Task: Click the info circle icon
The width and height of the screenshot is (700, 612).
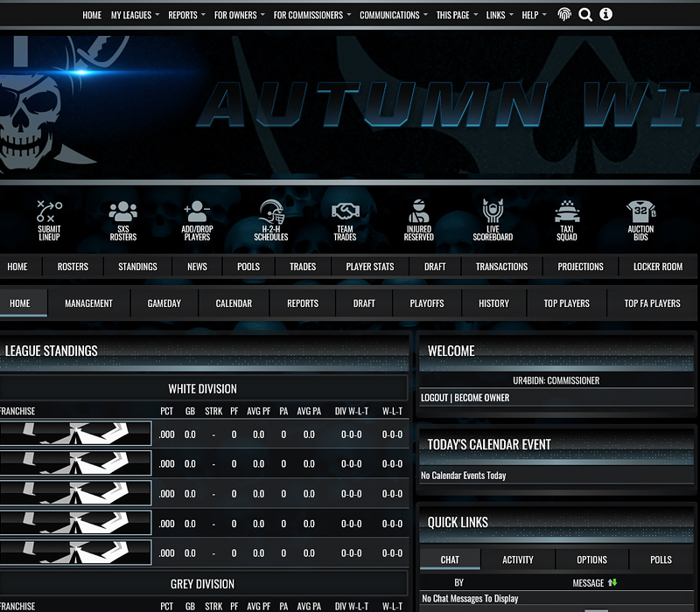Action: 605,14
